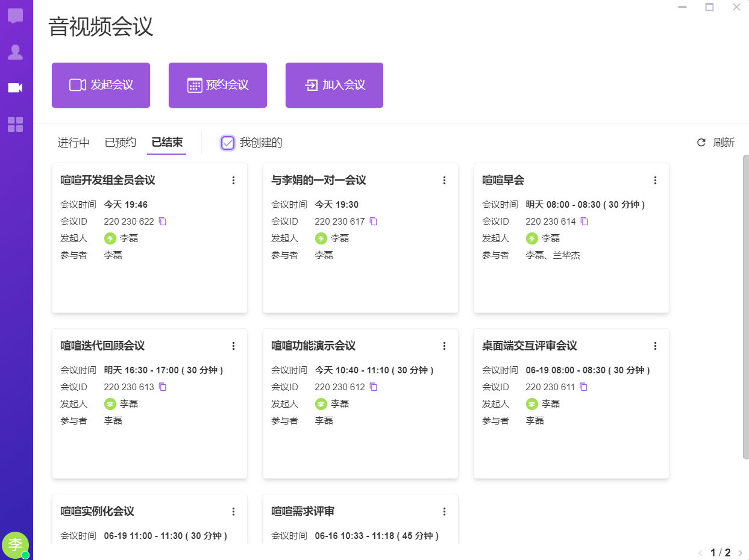
Task: Click the user avatar at bottom left
Action: click(x=15, y=545)
